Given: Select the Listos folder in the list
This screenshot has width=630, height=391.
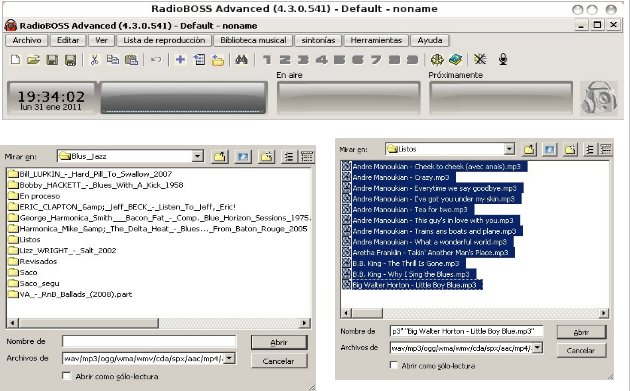Looking at the screenshot, I should (25, 240).
